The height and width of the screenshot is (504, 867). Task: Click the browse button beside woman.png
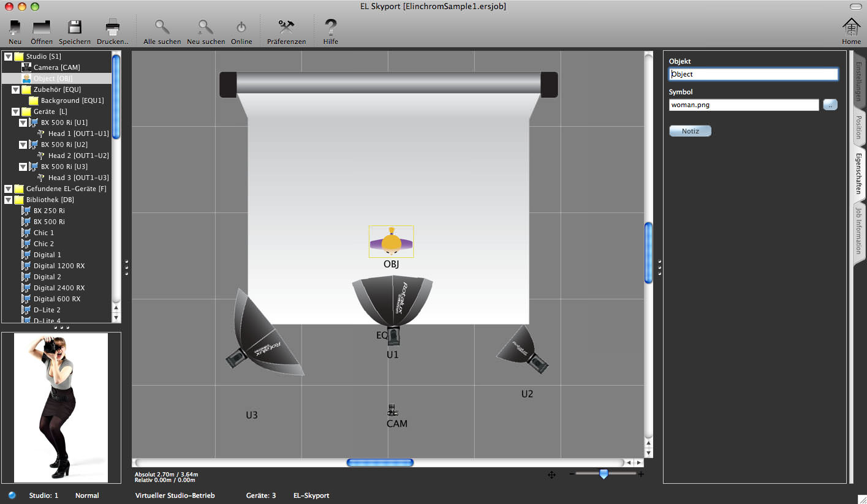830,105
